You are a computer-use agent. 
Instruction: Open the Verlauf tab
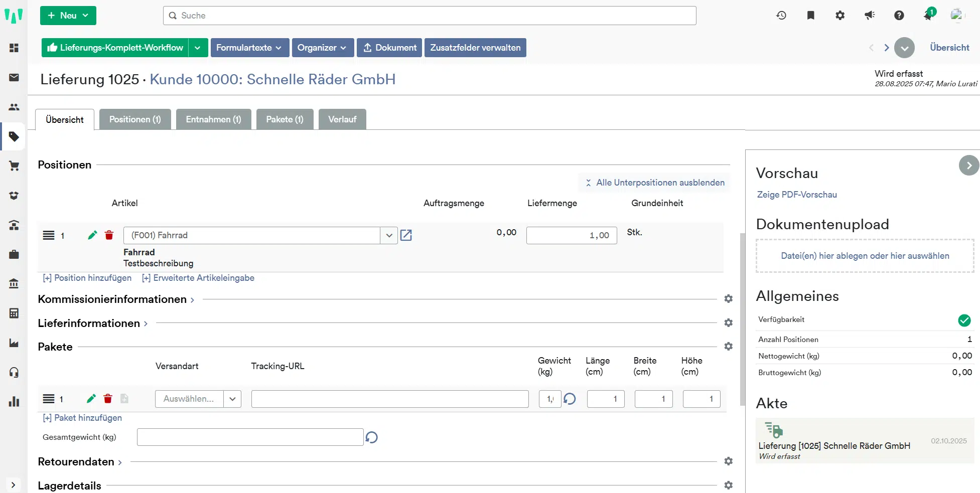pos(342,119)
